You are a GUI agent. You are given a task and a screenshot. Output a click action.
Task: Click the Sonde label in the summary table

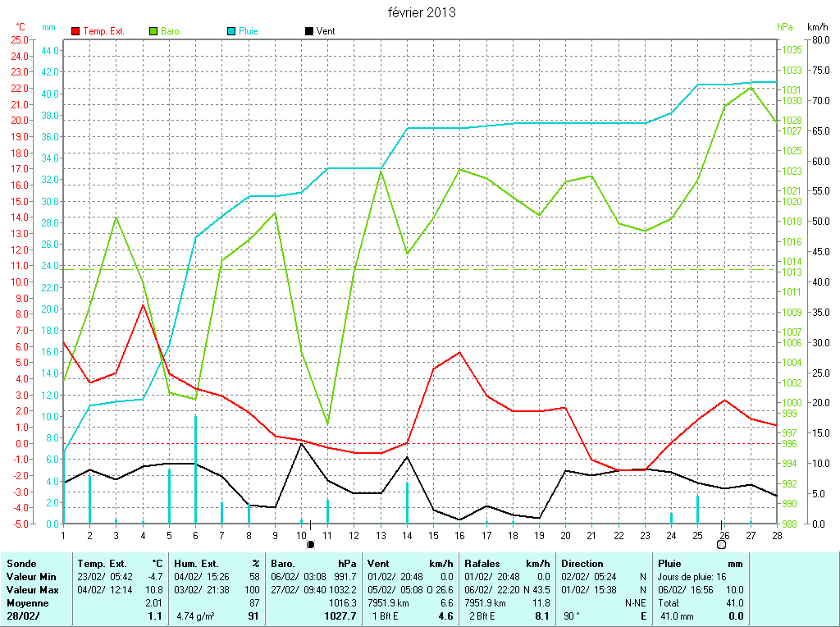click(21, 564)
